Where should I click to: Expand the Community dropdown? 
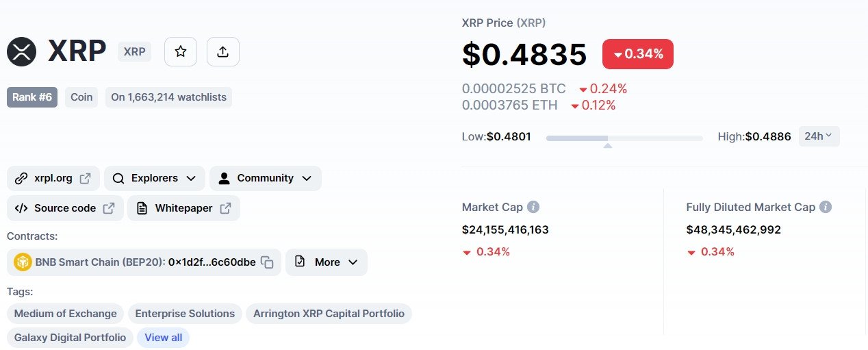tap(265, 178)
